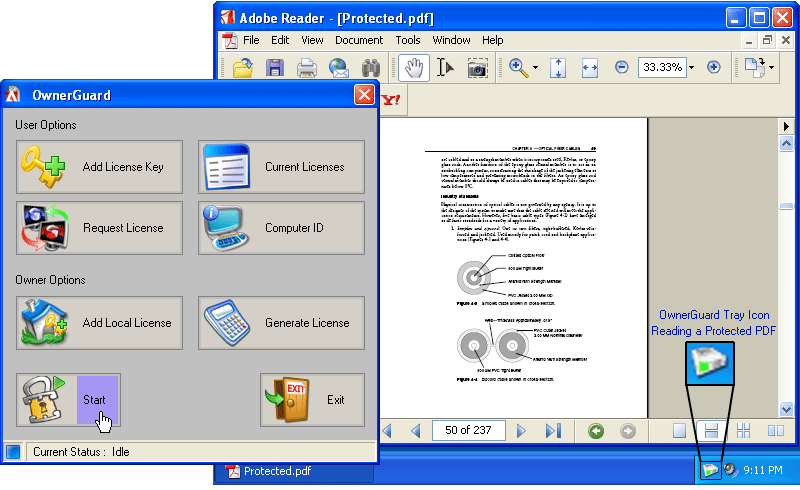
Task: Jump to the last page arrow
Action: pyautogui.click(x=553, y=431)
